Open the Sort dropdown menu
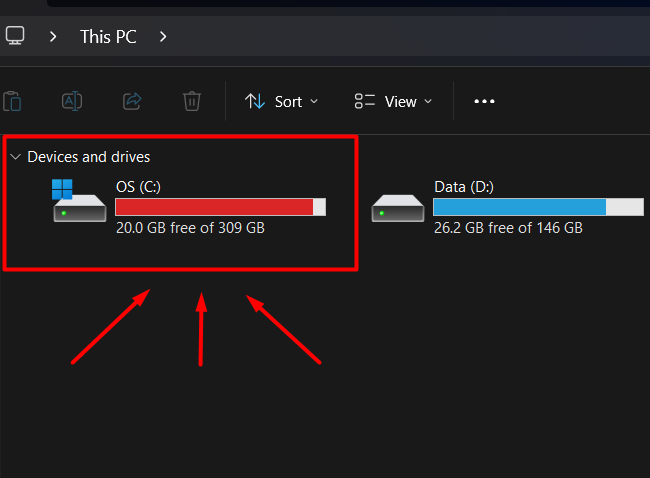 click(x=282, y=101)
